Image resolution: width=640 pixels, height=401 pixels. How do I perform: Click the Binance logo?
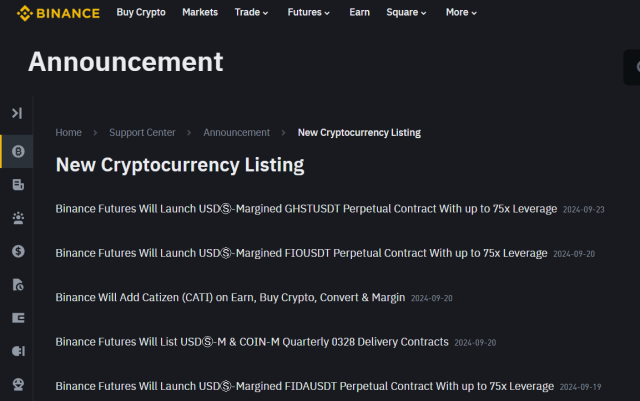[x=58, y=13]
